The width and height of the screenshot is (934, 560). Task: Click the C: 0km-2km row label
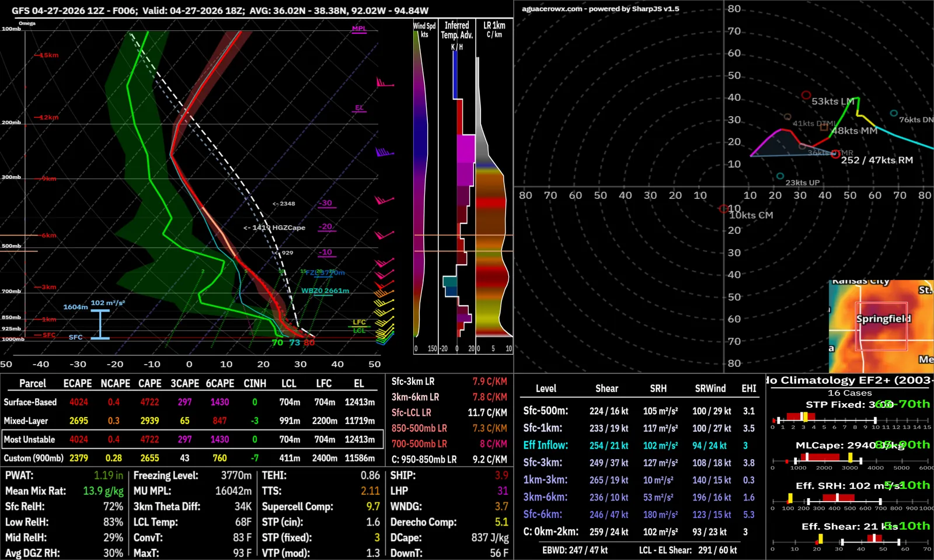(550, 532)
